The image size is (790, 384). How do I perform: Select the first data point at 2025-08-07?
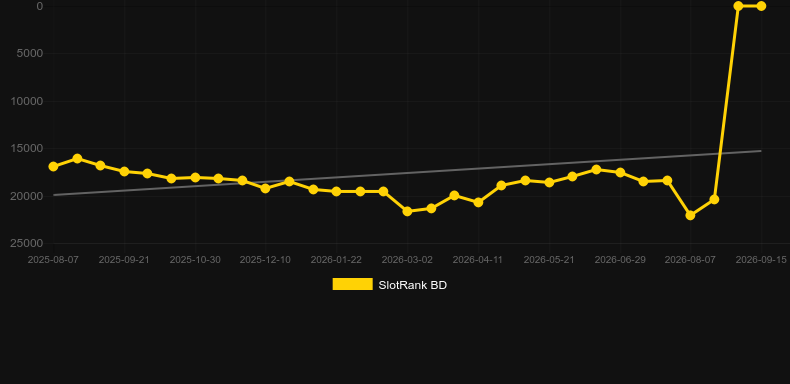[x=53, y=166]
